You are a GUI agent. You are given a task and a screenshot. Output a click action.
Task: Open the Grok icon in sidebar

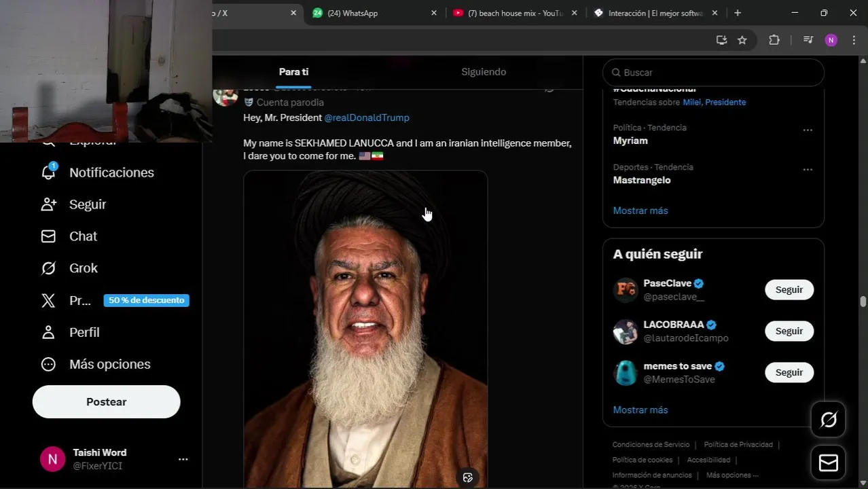[x=48, y=268]
